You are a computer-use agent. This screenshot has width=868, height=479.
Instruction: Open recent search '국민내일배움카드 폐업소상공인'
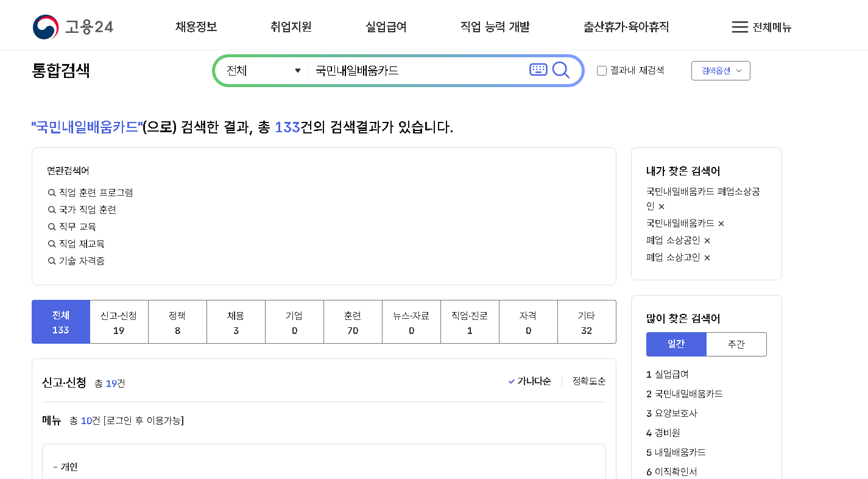point(703,199)
